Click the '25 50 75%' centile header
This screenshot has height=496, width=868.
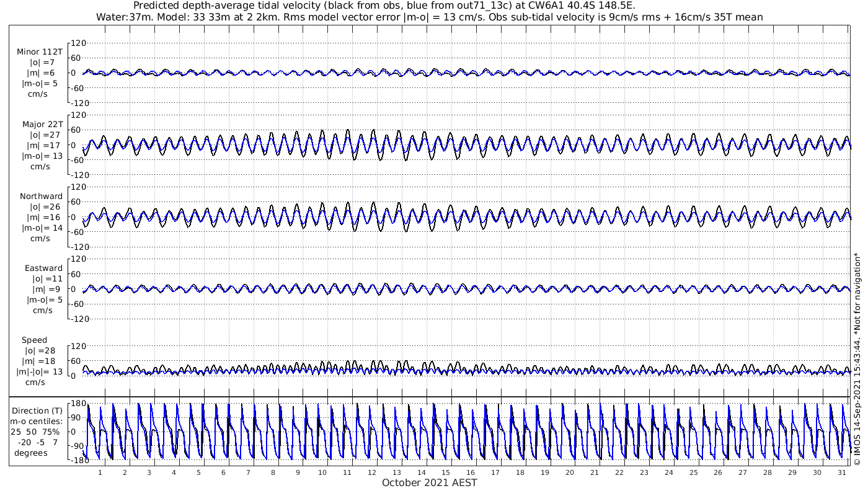35,432
